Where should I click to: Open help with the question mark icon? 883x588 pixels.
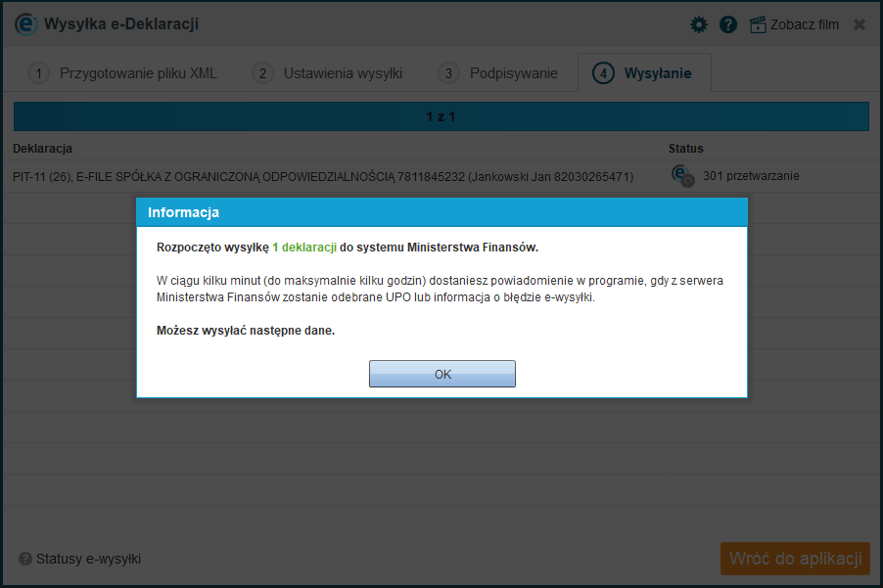point(728,24)
